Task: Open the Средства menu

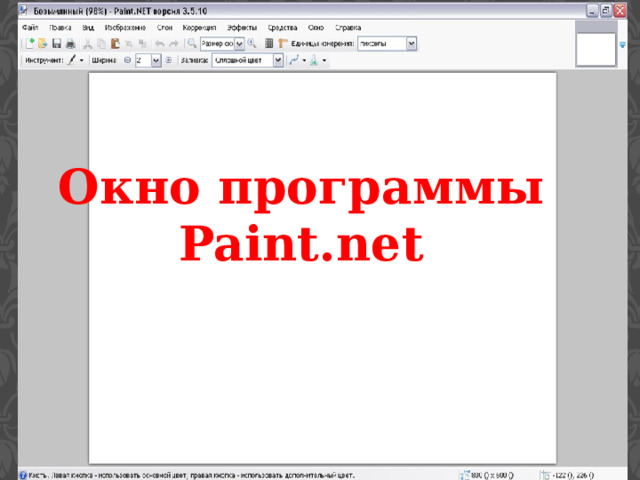Action: coord(282,28)
